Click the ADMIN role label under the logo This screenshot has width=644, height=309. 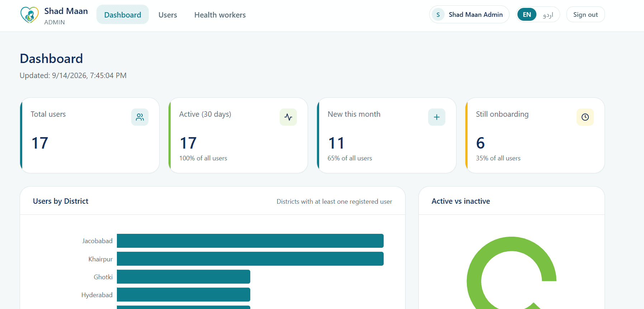[x=55, y=22]
